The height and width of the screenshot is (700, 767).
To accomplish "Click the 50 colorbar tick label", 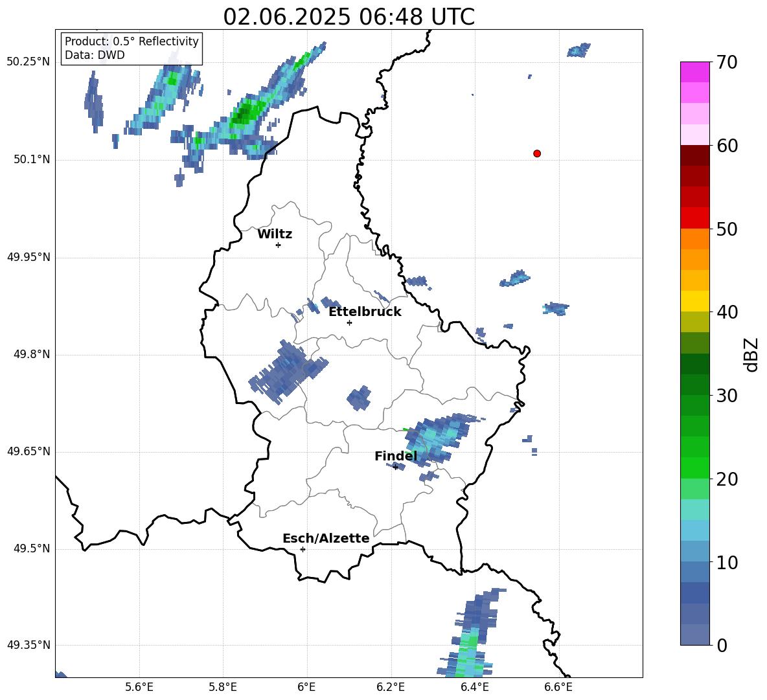I will click(x=727, y=229).
